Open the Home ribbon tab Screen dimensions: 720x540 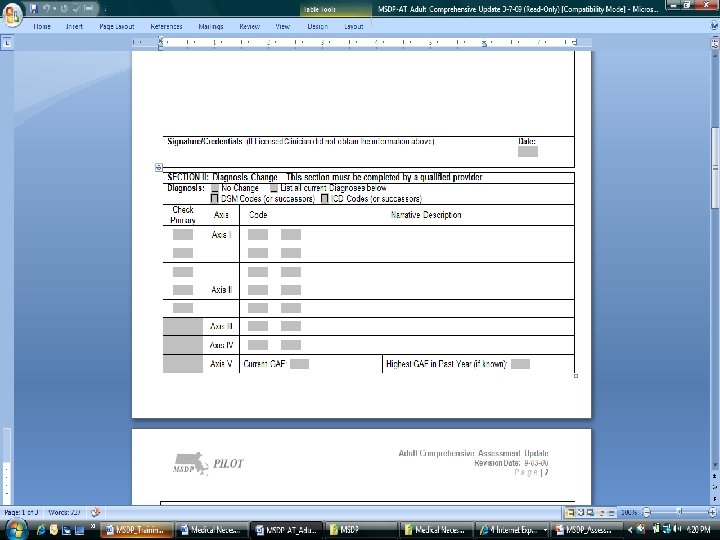click(42, 27)
